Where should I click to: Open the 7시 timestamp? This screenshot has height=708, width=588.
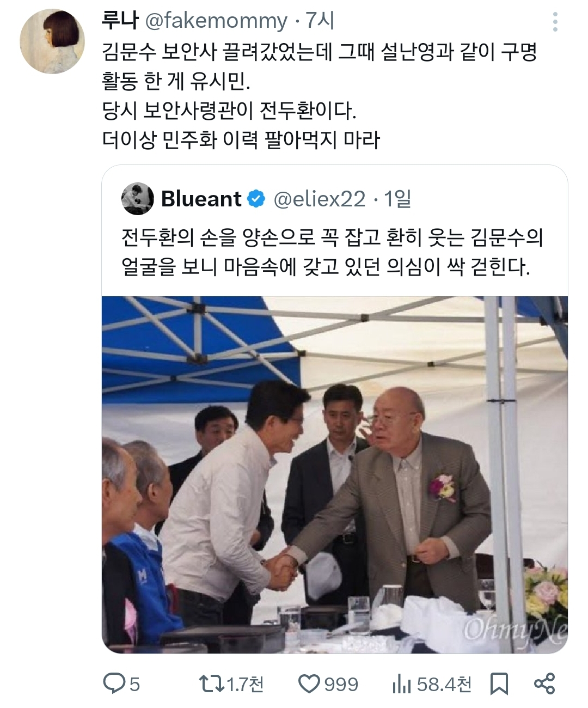[x=320, y=21]
